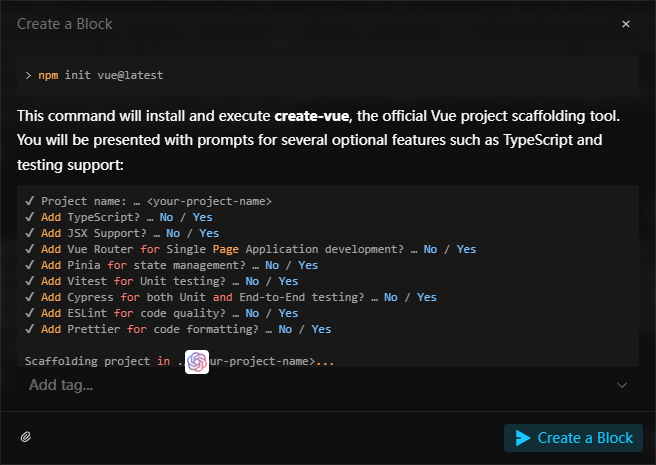
Task: Click the 'Scaffolding project in' line
Action: (x=180, y=361)
